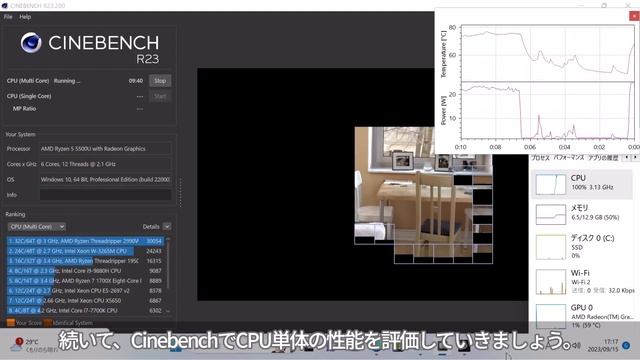Click the Cinebench title bar app icon
The height and width of the screenshot is (360, 640).
[4, 5]
